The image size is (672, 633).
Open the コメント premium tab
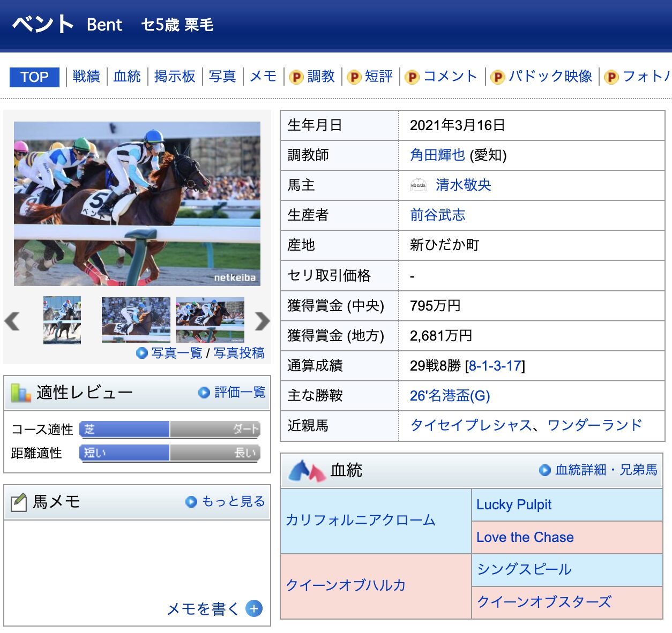point(450,77)
